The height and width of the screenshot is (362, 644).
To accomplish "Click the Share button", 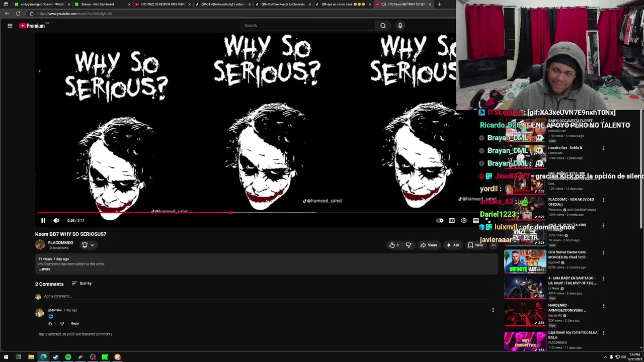I will [429, 245].
